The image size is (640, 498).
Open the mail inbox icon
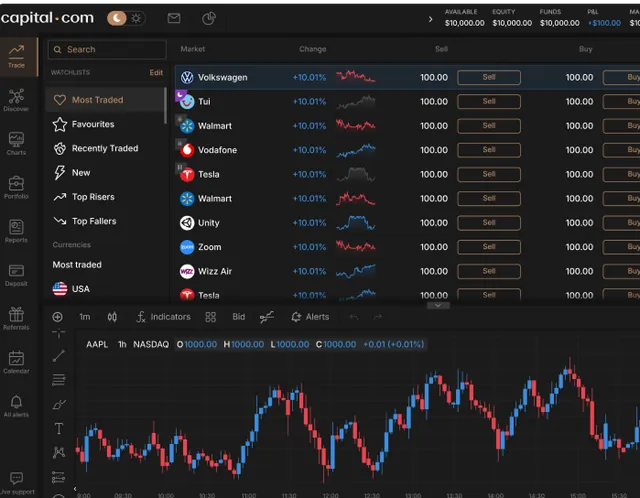pyautogui.click(x=174, y=18)
